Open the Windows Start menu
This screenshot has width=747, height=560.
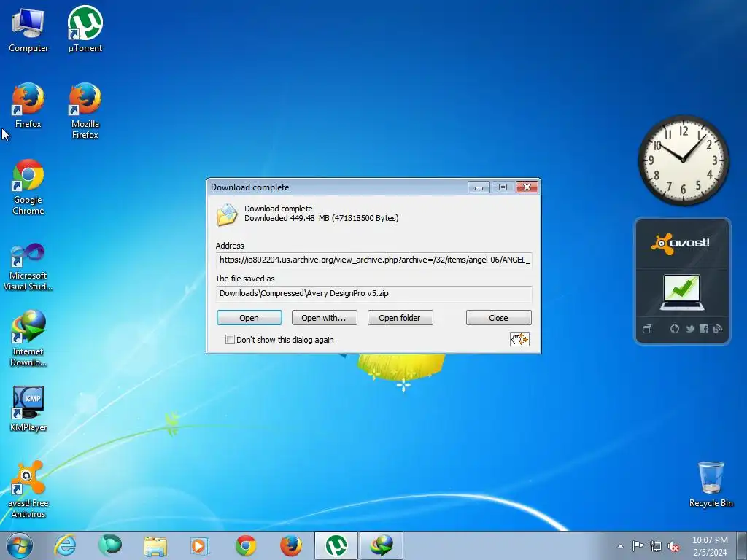20,545
